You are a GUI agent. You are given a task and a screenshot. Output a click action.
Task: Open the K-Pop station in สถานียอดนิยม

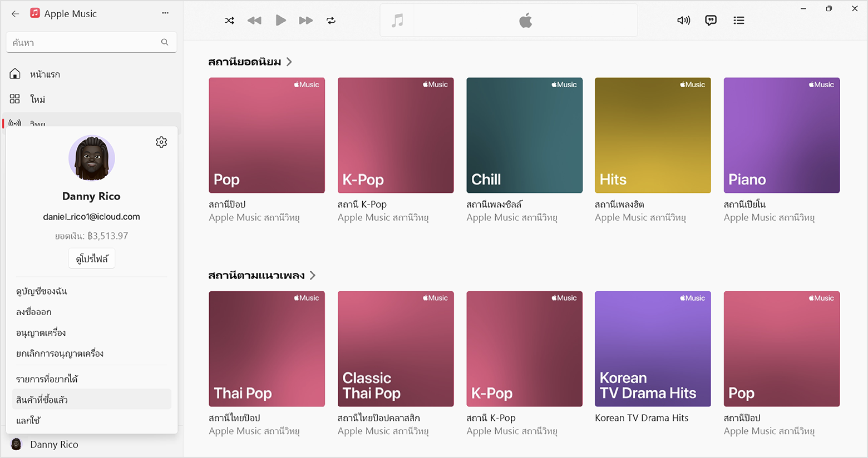pos(396,136)
